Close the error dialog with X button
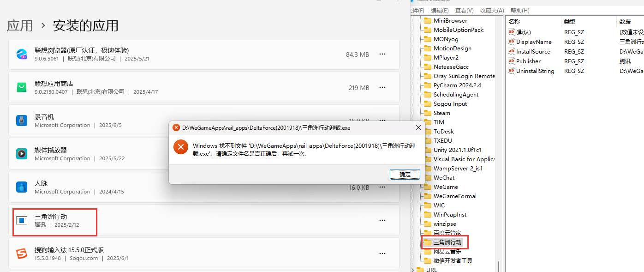644x272 pixels. click(418, 127)
